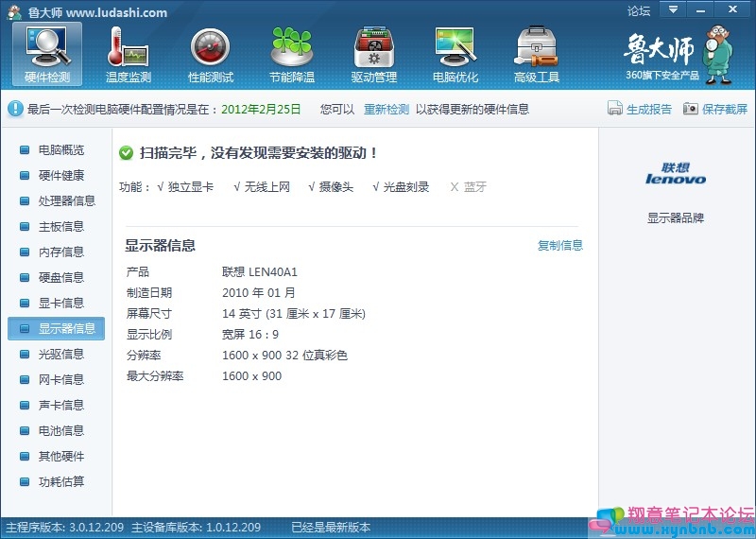
Task: Select 硬盘信息 in the sidebar
Action: 60,278
